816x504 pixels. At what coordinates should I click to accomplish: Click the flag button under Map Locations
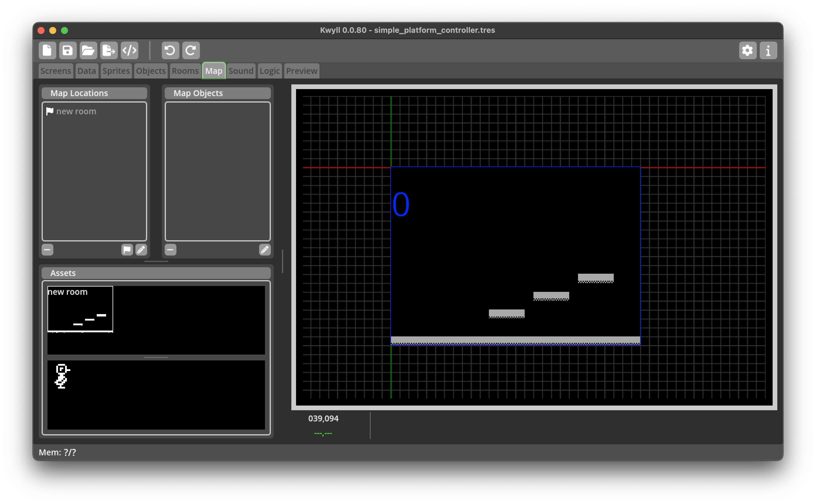tap(127, 250)
